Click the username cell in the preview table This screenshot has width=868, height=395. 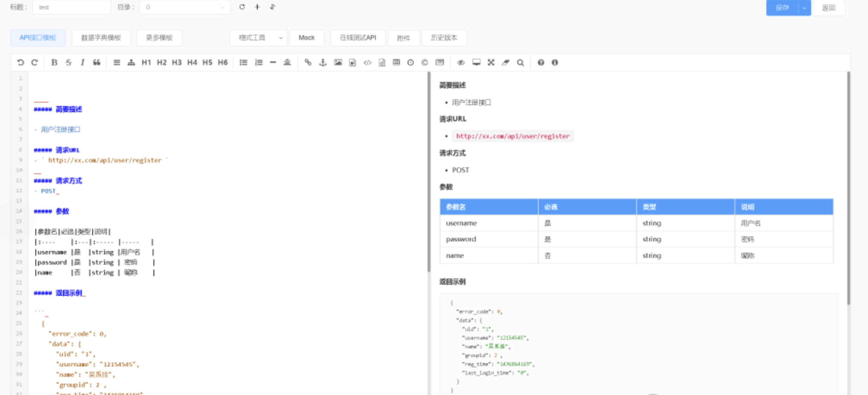tap(489, 223)
